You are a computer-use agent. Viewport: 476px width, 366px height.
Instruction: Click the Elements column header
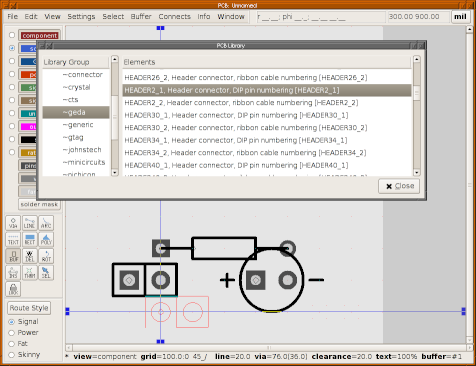click(267, 62)
